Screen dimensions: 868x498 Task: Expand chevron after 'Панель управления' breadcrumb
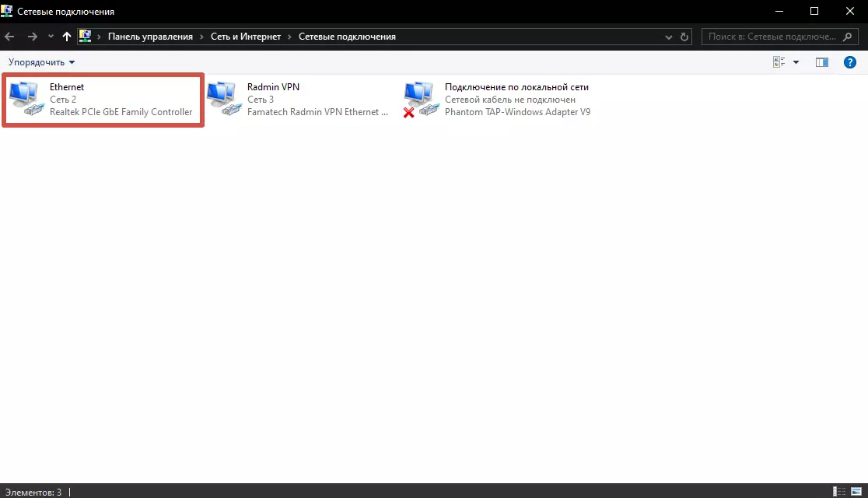point(201,37)
